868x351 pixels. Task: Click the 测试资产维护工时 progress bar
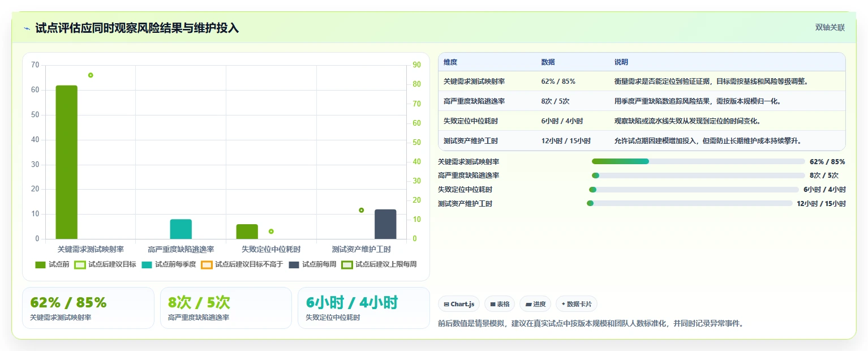[690, 203]
